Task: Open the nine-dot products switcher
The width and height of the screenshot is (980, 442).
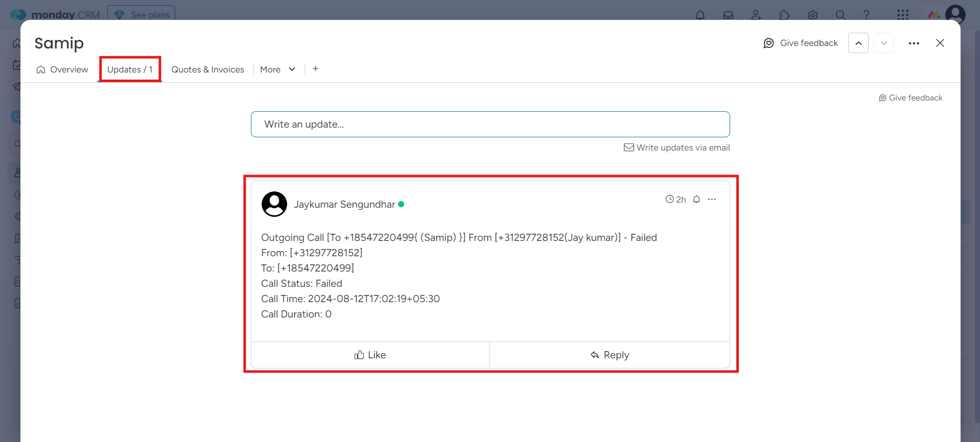Action: pos(903,15)
